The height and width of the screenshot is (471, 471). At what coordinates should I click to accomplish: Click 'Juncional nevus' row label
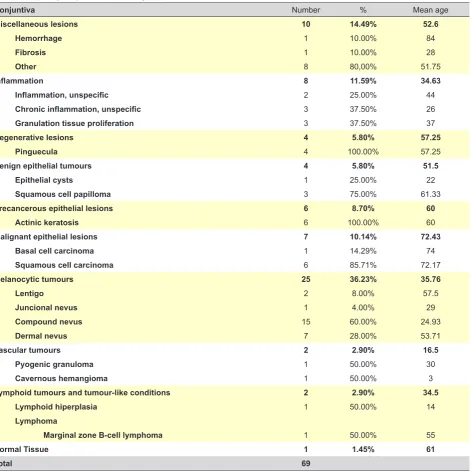click(x=46, y=307)
